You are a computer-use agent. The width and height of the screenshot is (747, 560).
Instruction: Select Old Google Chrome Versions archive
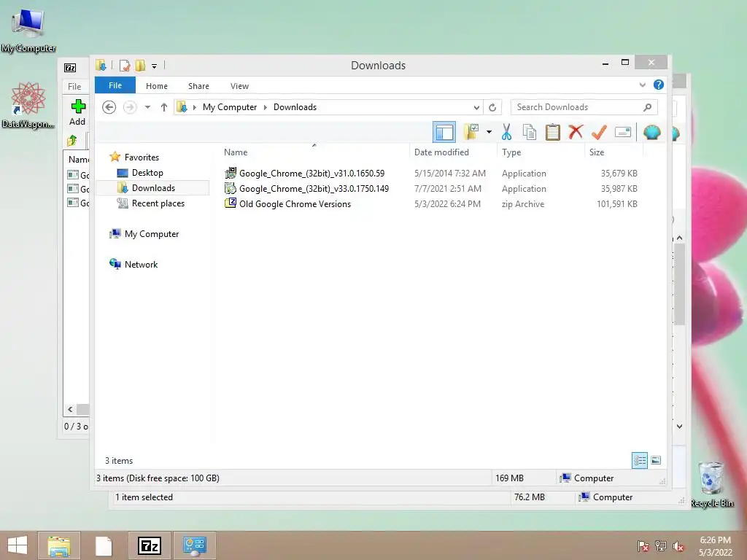(x=295, y=204)
